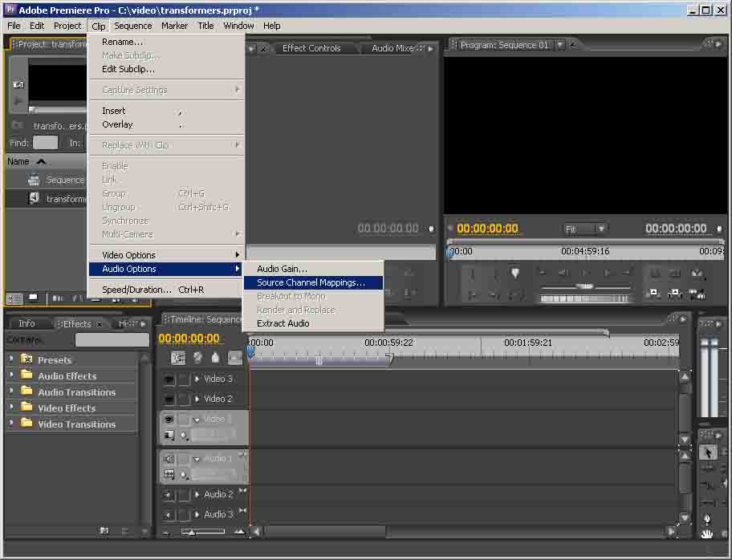Screen dimensions: 732x560
Task: Click Set display style icon on Audio 1
Action: point(169,474)
